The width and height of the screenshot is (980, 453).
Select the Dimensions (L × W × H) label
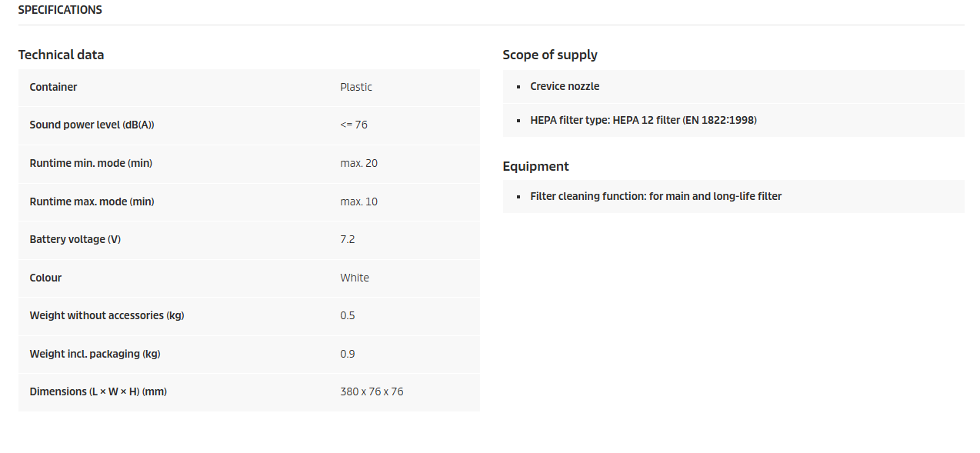coord(98,391)
